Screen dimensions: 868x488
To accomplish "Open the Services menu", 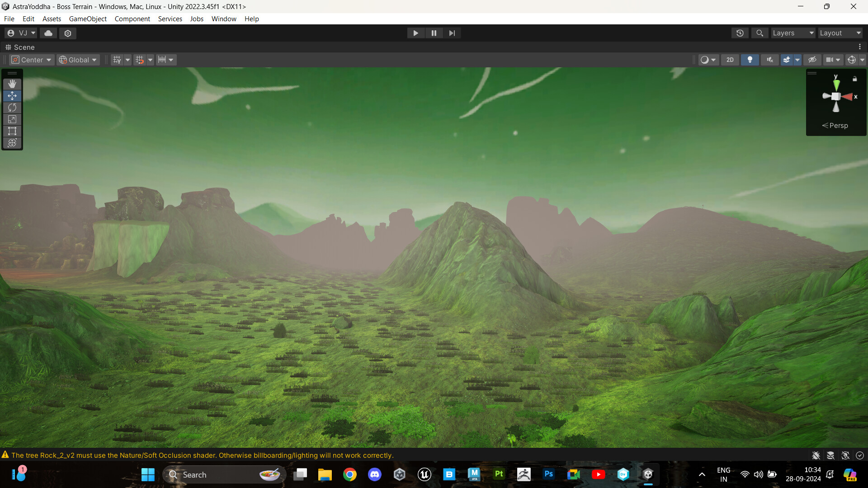I will click(170, 19).
